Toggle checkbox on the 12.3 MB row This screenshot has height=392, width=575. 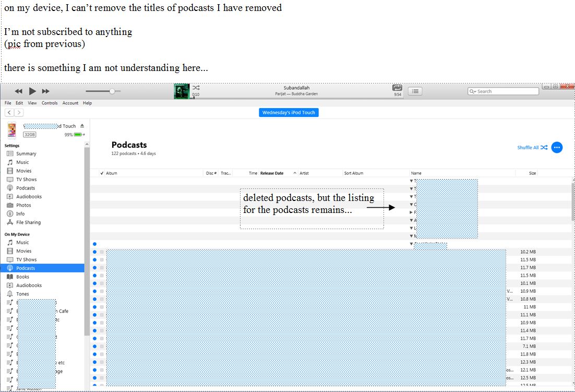pyautogui.click(x=102, y=362)
